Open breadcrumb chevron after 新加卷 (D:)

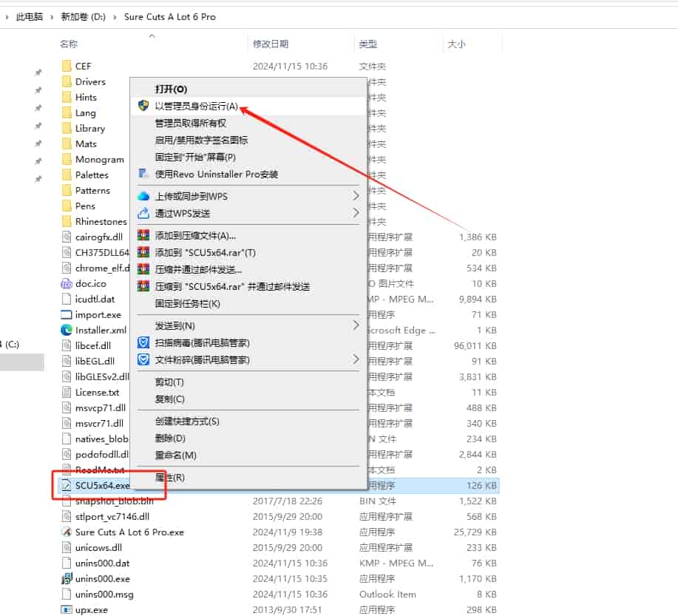coord(115,17)
